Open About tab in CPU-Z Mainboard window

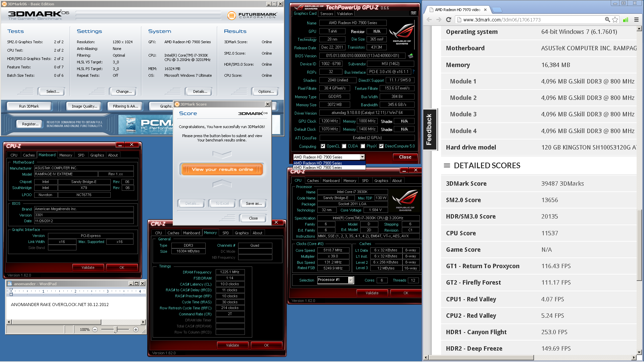point(113,155)
